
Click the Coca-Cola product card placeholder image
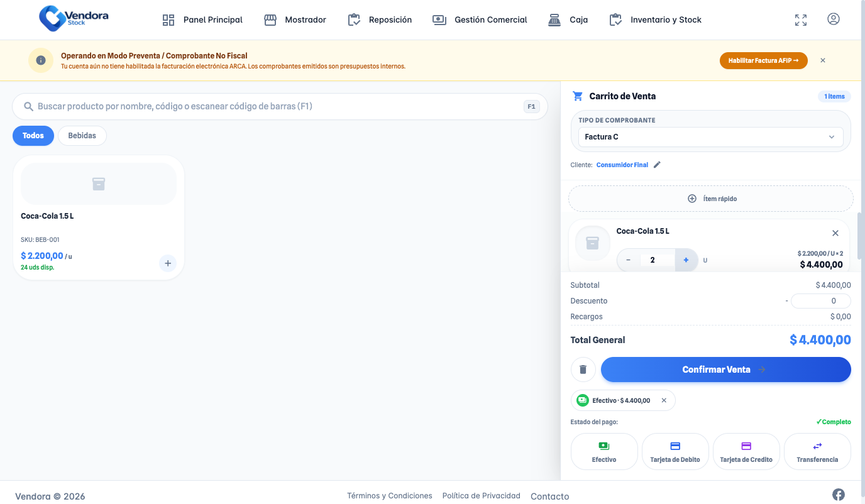99,184
